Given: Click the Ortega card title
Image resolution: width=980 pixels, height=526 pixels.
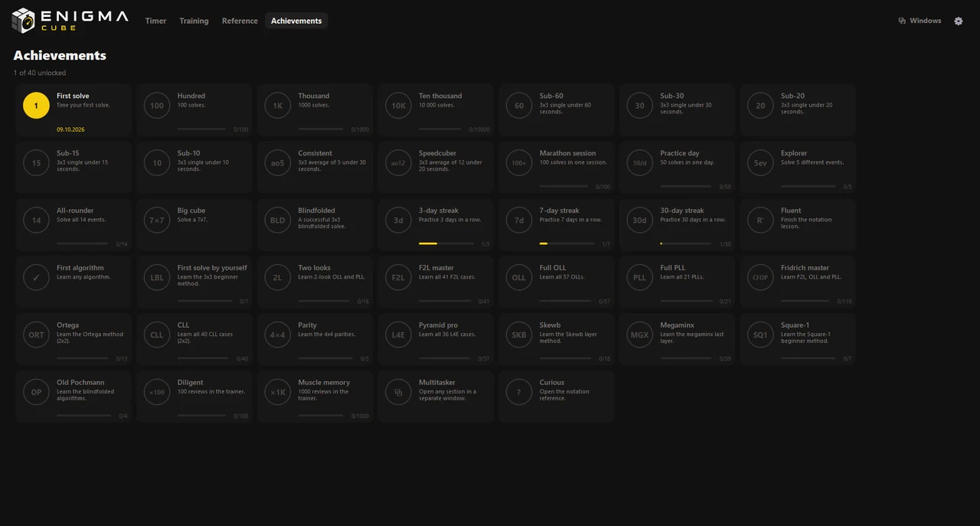Looking at the screenshot, I should click(67, 325).
